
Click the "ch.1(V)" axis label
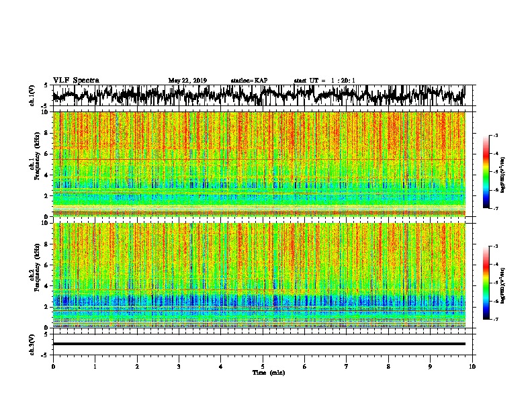pyautogui.click(x=32, y=95)
